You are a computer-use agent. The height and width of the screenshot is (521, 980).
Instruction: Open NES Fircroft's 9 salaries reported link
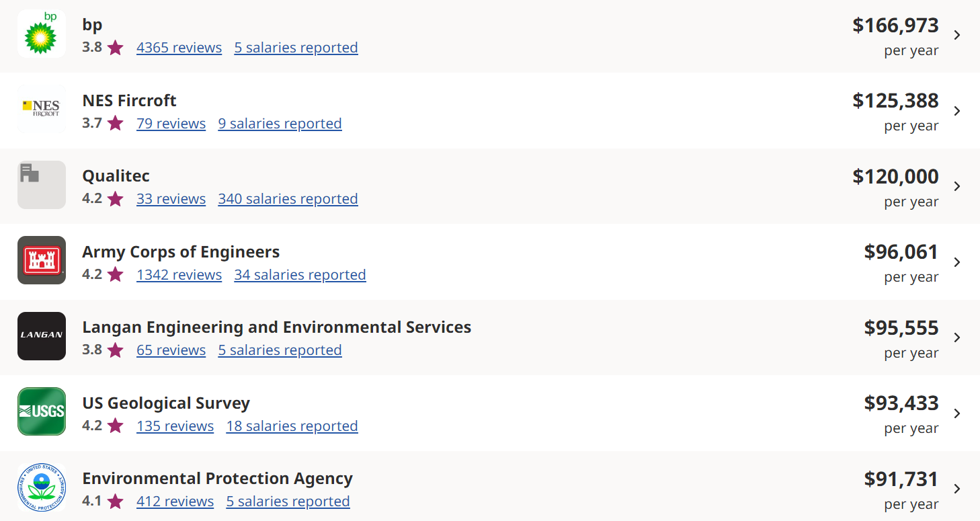(x=280, y=124)
